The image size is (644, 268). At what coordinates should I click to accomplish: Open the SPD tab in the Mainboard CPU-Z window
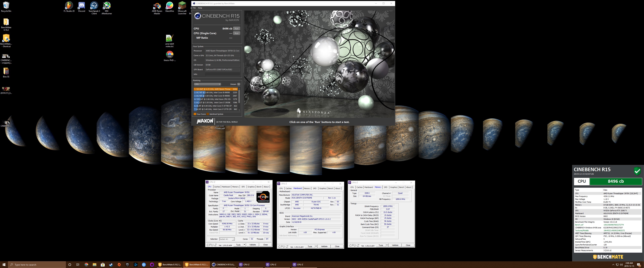pyautogui.click(x=315, y=188)
